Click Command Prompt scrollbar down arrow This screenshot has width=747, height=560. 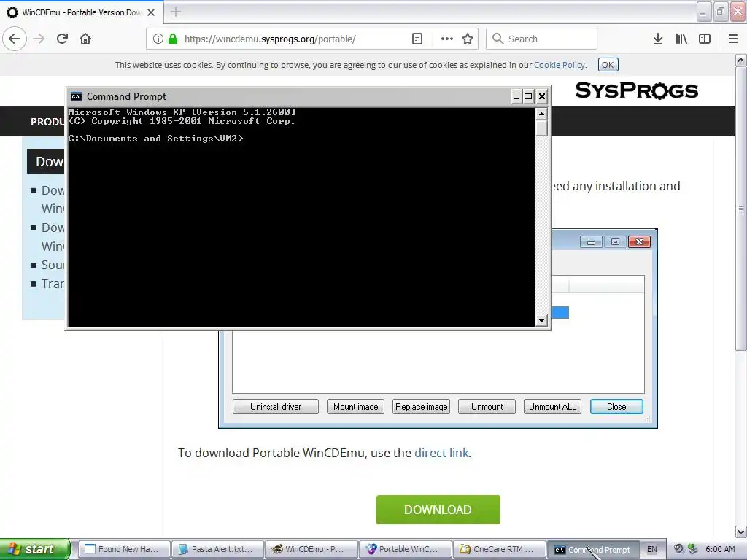[541, 321]
